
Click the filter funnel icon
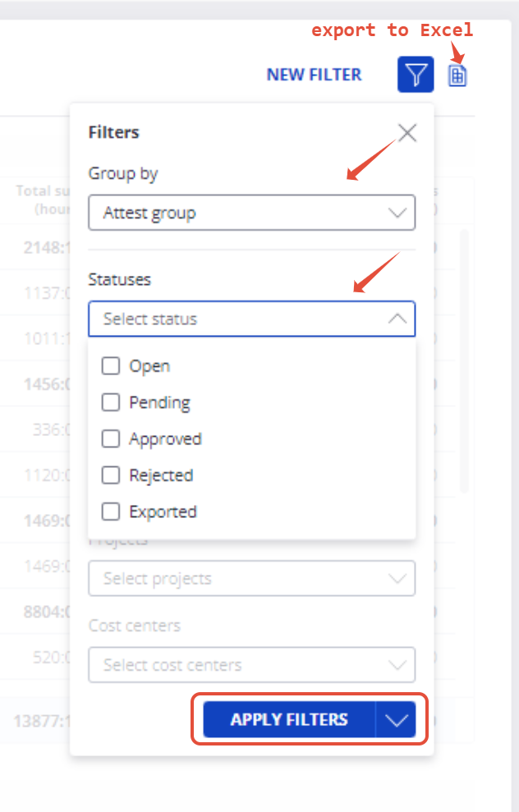pos(416,75)
